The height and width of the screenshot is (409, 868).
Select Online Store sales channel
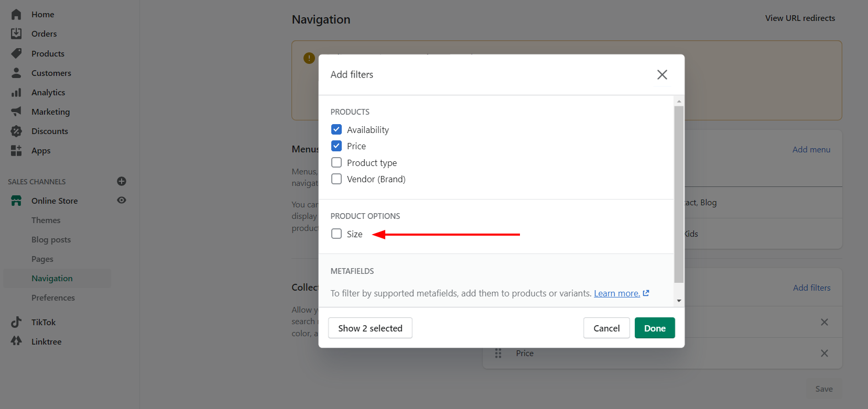point(55,201)
